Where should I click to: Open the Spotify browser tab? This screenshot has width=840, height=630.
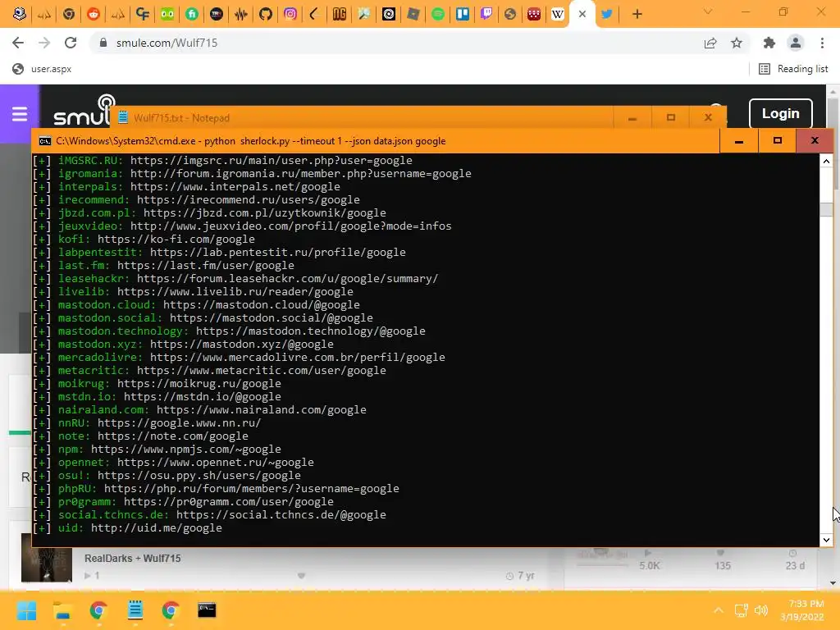tap(438, 14)
